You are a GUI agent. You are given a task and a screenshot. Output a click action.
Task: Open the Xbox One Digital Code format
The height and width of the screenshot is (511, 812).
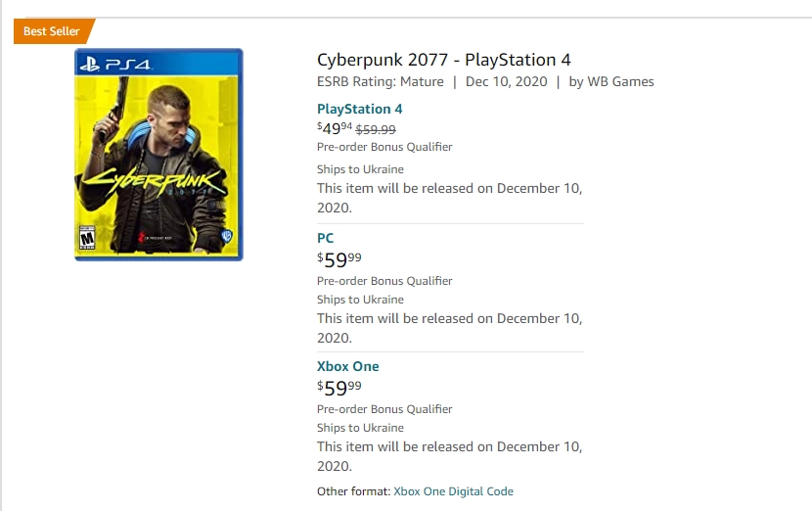(x=453, y=491)
